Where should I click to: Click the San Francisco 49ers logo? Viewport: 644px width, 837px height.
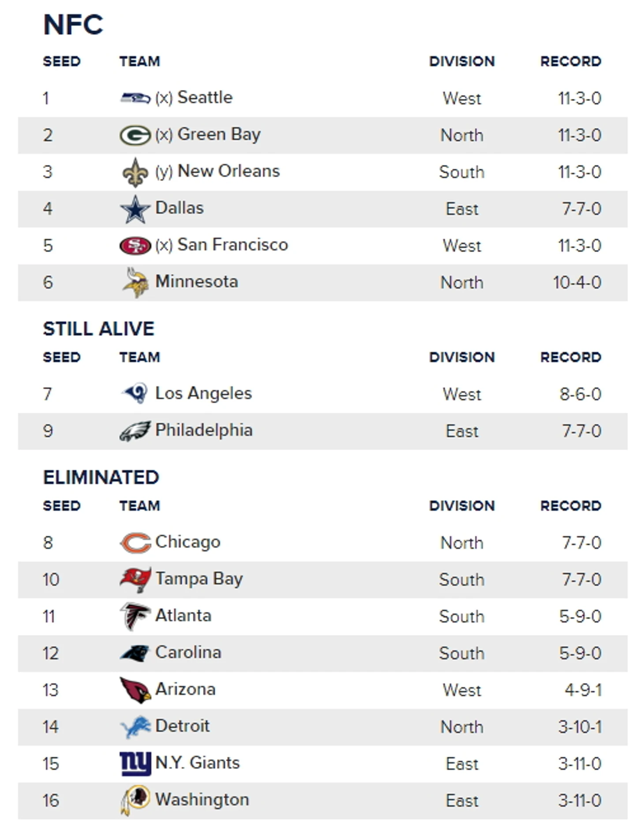pos(135,245)
